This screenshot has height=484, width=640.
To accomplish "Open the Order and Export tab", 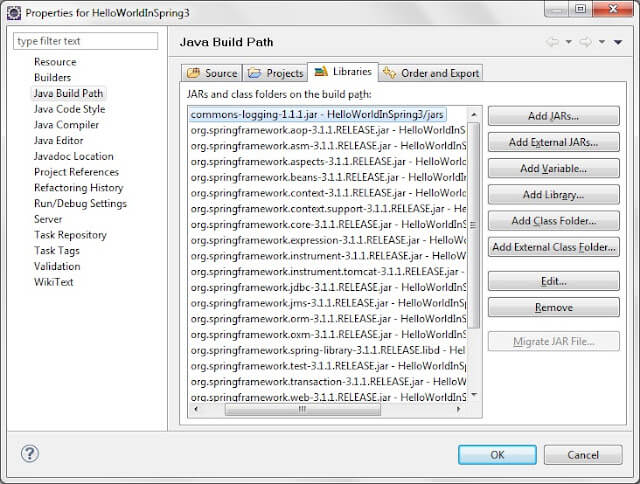I will pos(431,73).
